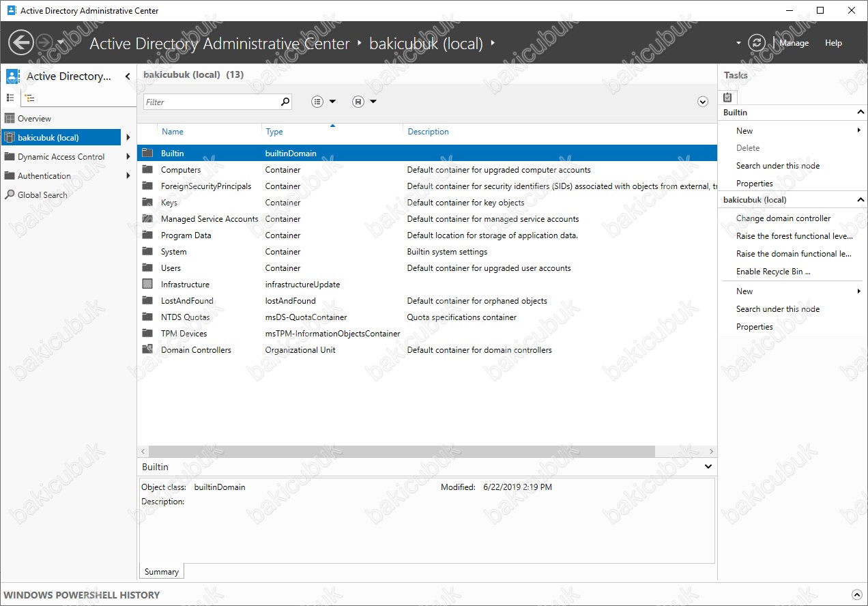Open Properties under Builtin tasks
The height and width of the screenshot is (606, 868).
[754, 184]
